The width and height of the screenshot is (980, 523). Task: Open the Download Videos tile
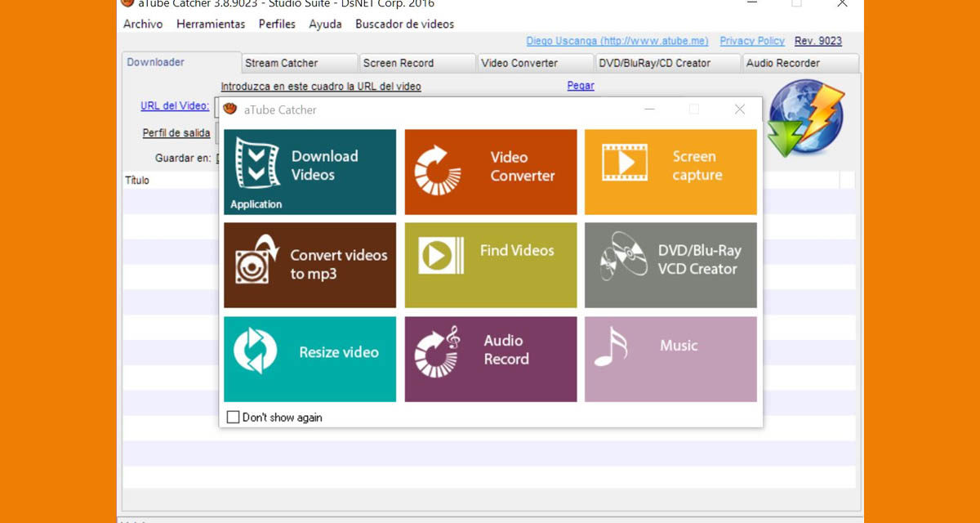[310, 172]
